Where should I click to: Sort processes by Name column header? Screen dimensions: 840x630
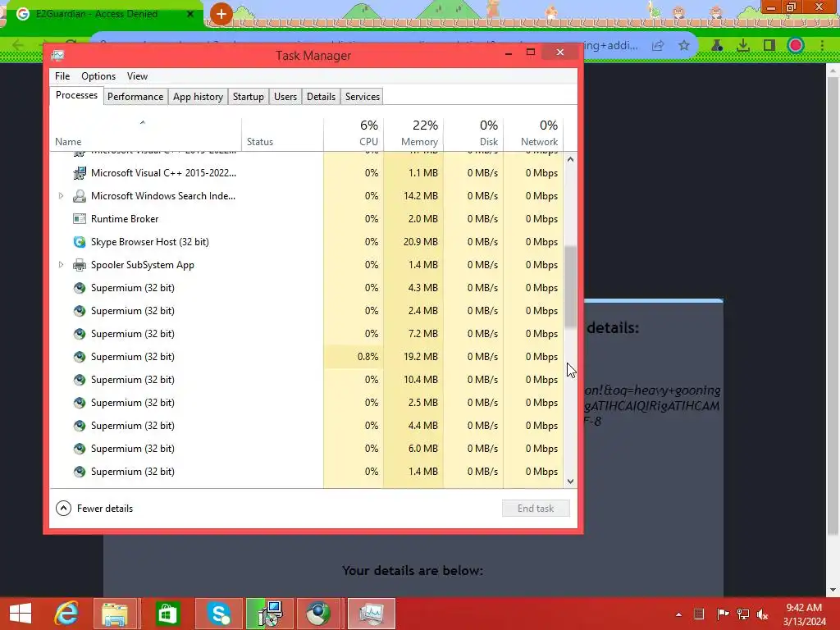click(145, 134)
